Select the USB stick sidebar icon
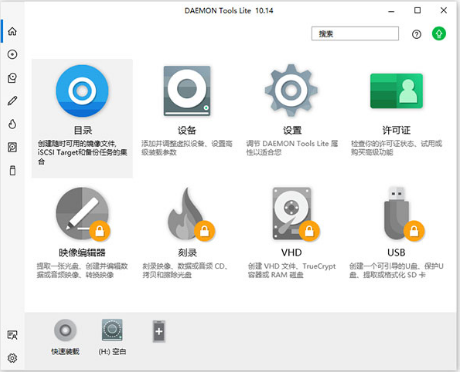Image resolution: width=460 pixels, height=374 pixels. pos(12,170)
